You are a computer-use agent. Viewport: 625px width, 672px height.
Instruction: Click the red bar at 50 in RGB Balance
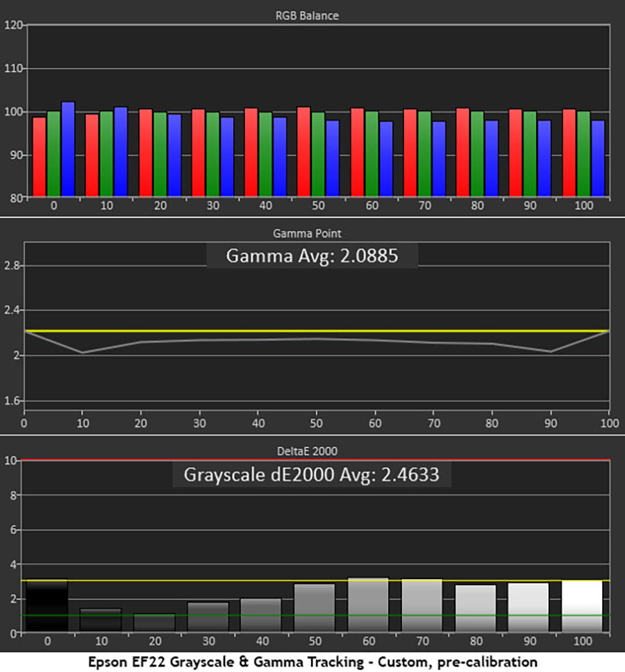tap(303, 152)
